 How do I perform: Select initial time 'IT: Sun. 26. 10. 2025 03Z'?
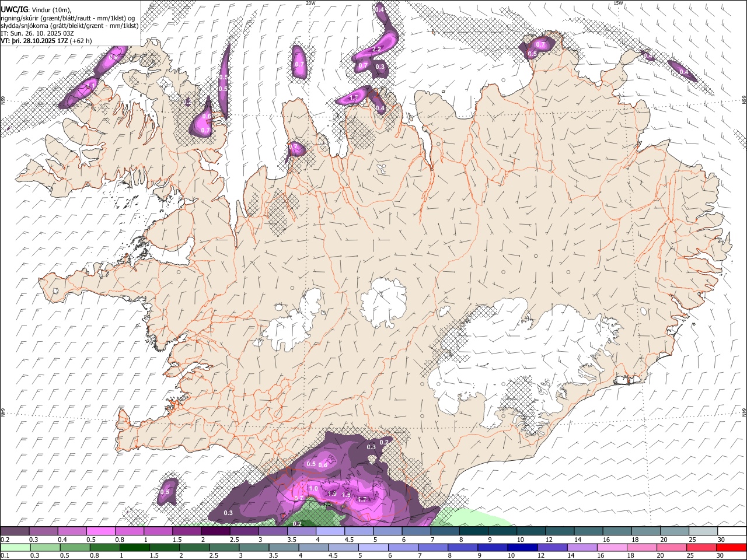coord(37,34)
